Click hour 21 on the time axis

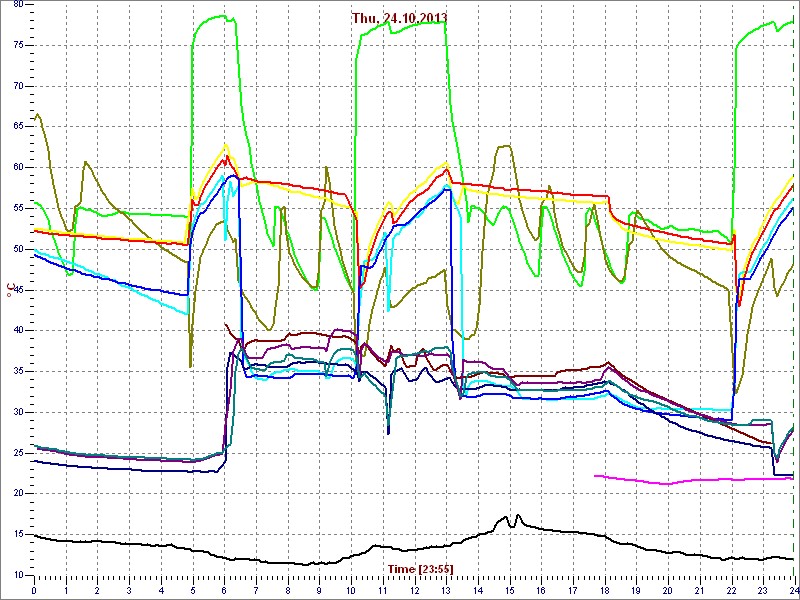(699, 590)
